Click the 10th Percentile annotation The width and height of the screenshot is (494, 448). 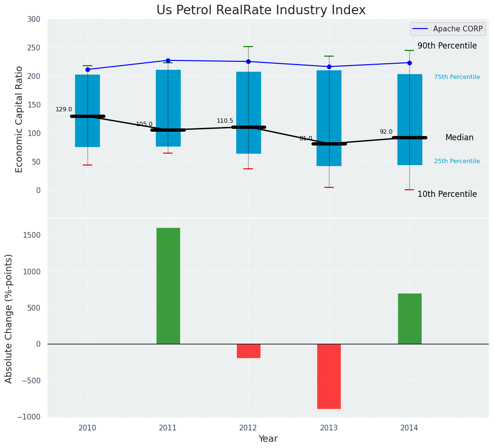pos(447,194)
